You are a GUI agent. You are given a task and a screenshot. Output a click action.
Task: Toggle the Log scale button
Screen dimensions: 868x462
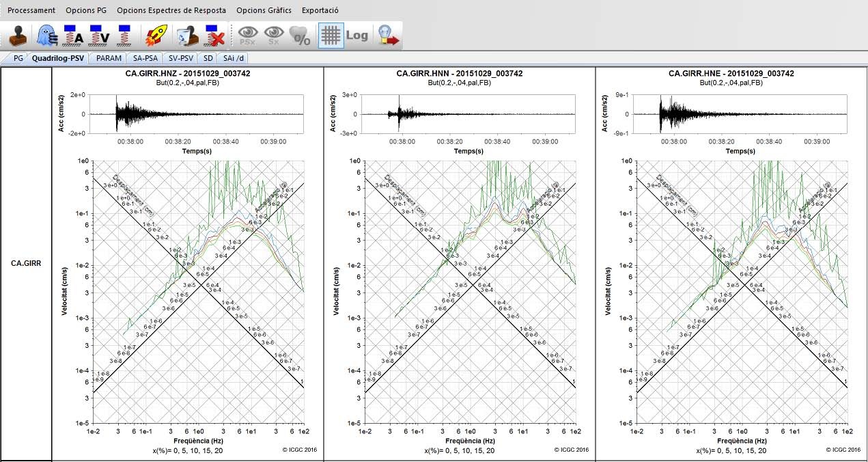tap(357, 36)
